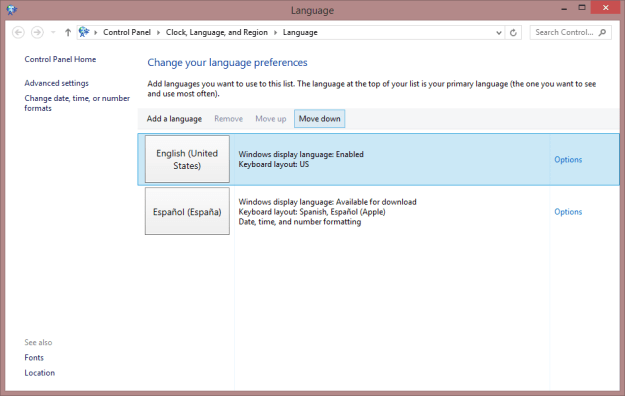
Task: Click 'Keyboard layout: US' text
Action: coord(273,164)
